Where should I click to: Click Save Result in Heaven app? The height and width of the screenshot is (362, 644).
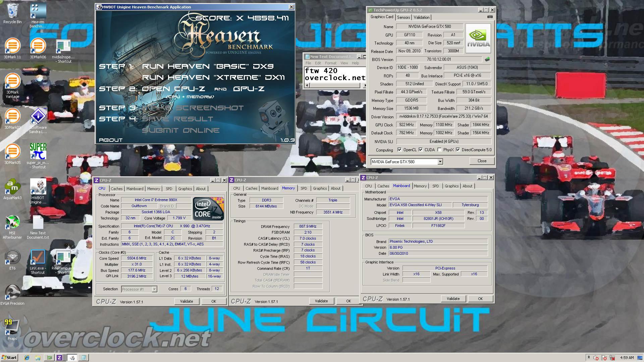click(178, 119)
